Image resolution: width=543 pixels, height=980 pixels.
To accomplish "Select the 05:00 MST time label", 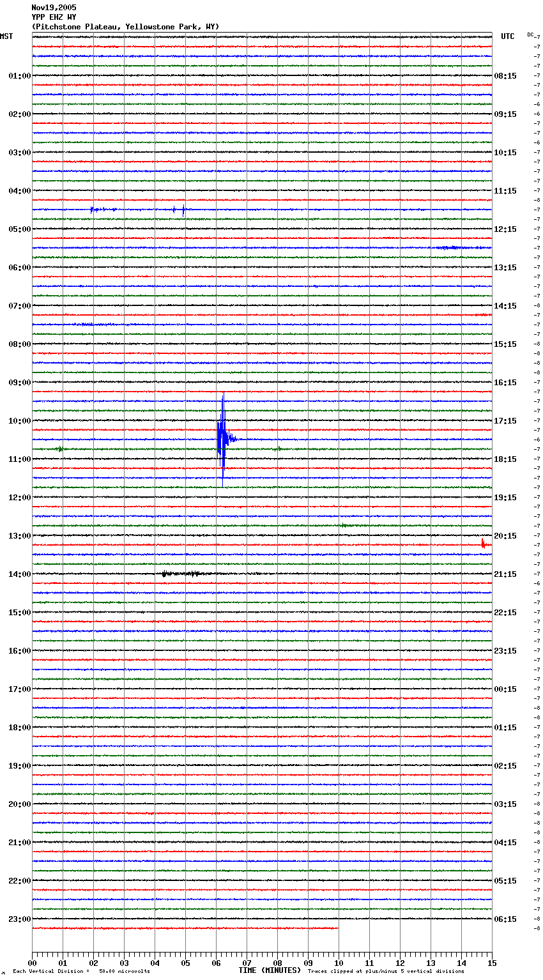I will click(20, 229).
